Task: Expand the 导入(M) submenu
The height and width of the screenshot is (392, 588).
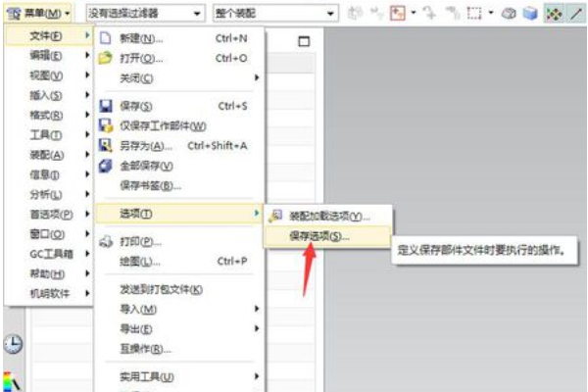Action: pyautogui.click(x=179, y=309)
